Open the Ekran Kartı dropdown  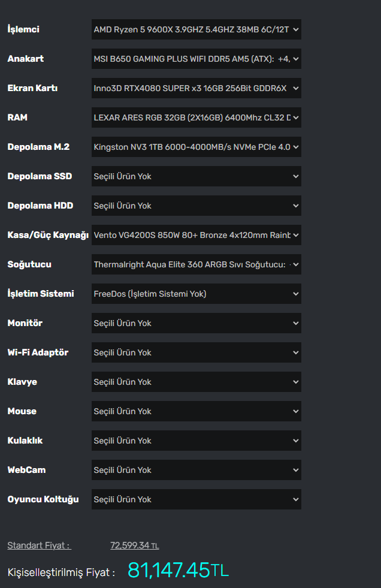click(x=196, y=88)
